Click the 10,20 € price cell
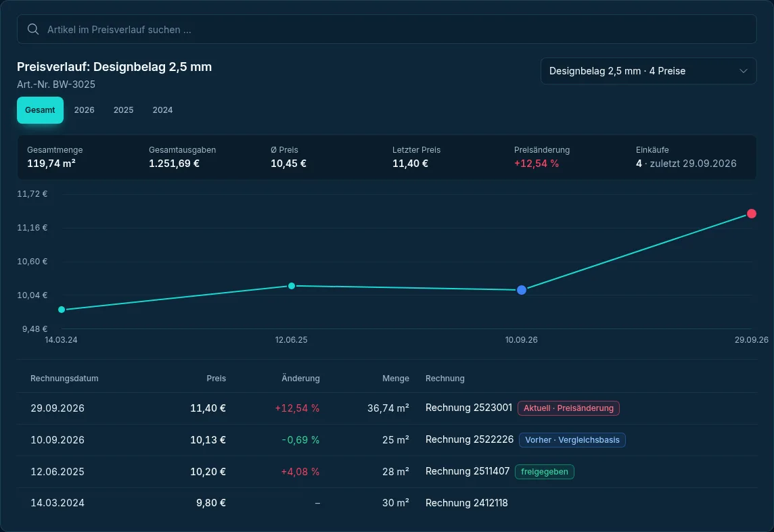Image resolution: width=774 pixels, height=532 pixels. pyautogui.click(x=208, y=472)
